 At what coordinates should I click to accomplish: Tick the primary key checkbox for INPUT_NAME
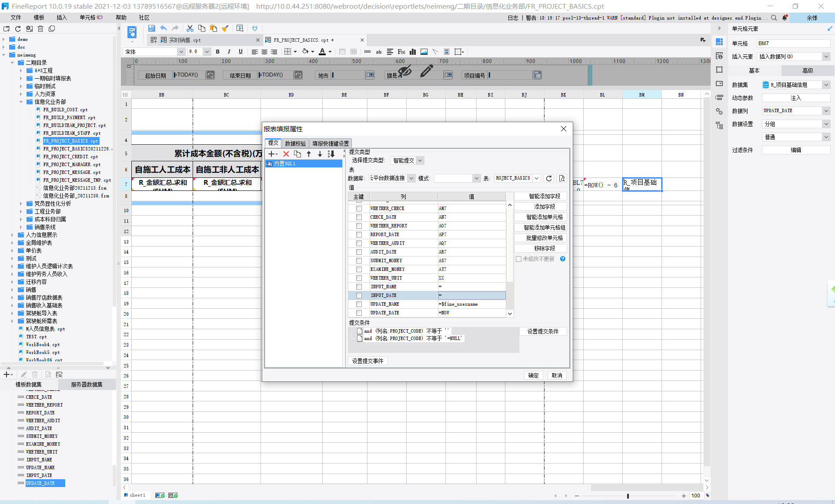pyautogui.click(x=359, y=287)
